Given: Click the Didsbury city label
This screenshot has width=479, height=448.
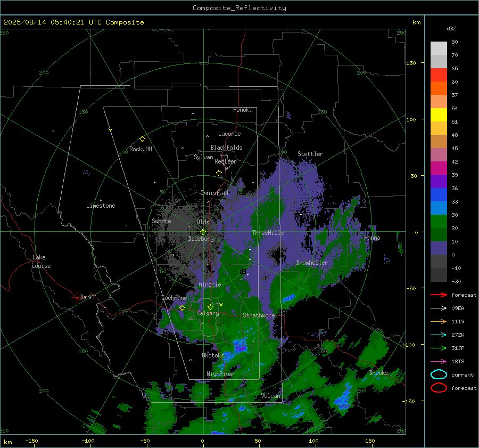Looking at the screenshot, I should point(201,239).
